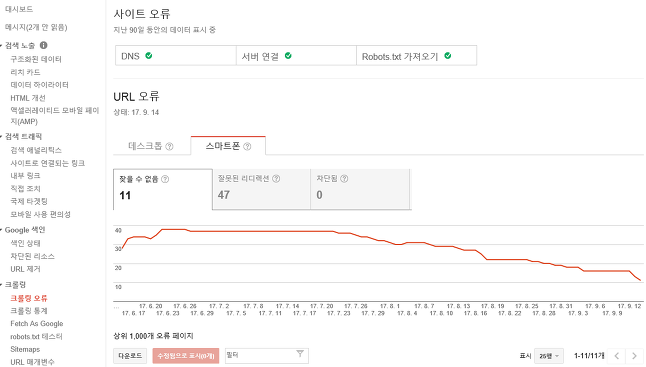
Task: Click the 다운로드 button
Action: click(130, 356)
